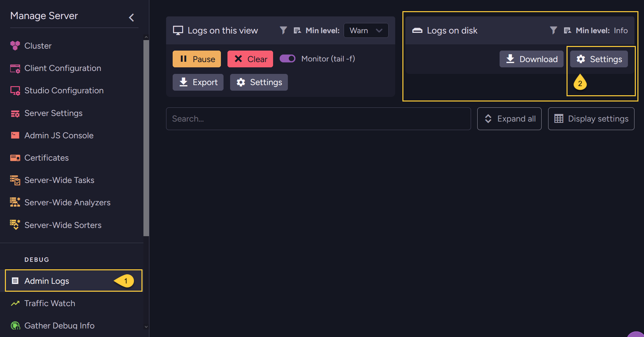Click the Cluster hexagon icon
Screen dimensions: 644x337
(15, 46)
